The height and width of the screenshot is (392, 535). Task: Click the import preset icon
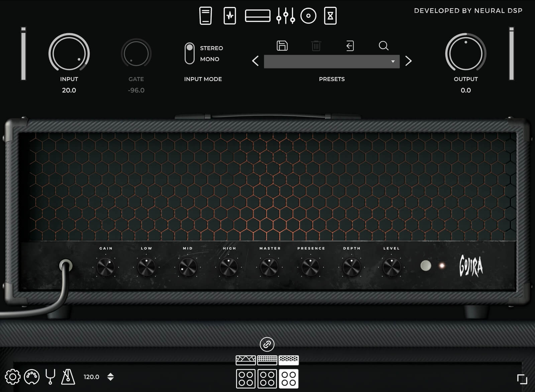pos(350,46)
